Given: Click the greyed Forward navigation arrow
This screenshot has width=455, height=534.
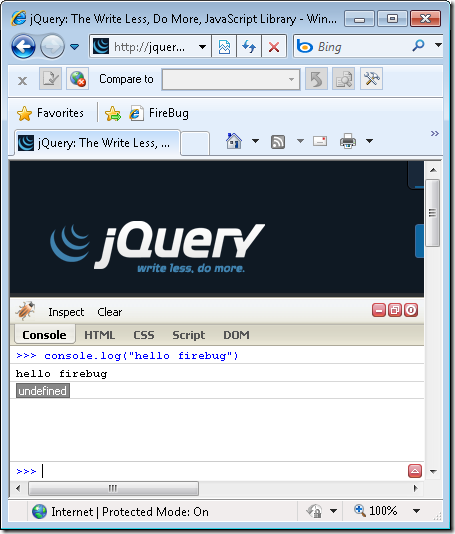Looking at the screenshot, I should click(x=52, y=46).
